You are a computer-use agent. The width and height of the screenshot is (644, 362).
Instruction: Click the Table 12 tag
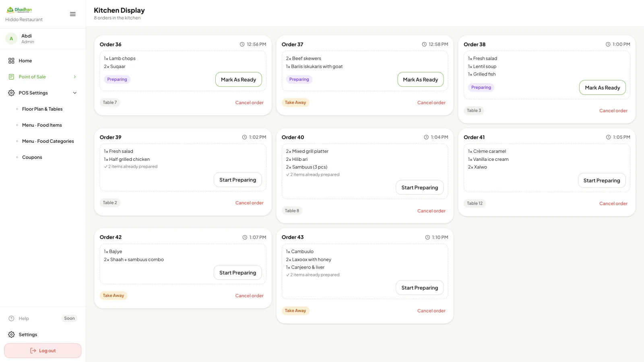(x=475, y=204)
